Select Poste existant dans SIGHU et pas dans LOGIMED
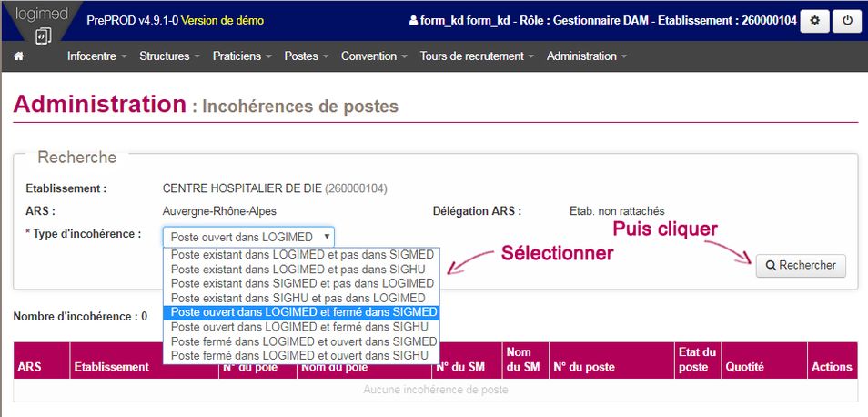This screenshot has height=417, width=868. (302, 298)
